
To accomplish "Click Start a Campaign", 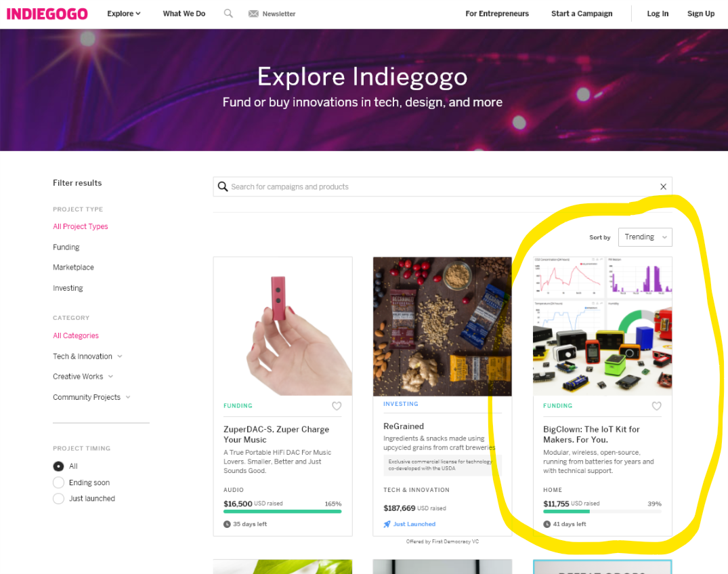I will click(x=581, y=14).
